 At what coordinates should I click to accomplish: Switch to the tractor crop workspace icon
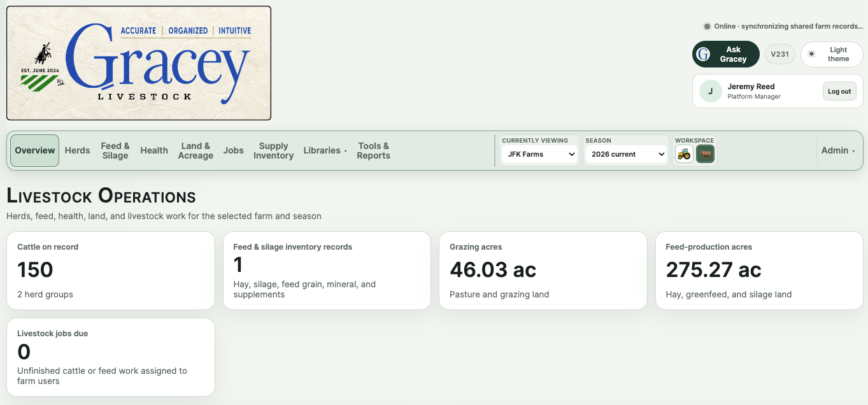click(x=684, y=154)
